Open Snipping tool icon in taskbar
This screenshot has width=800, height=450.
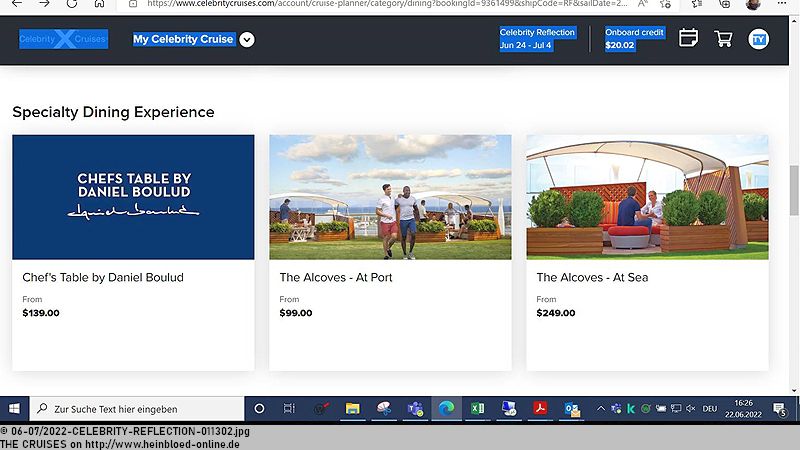(x=384, y=409)
